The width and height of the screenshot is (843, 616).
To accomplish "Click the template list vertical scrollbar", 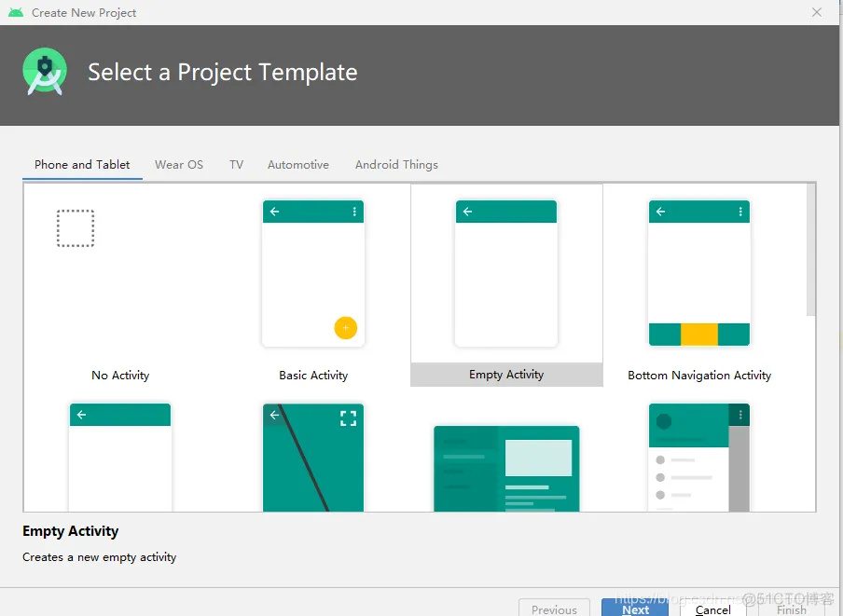I will click(x=810, y=250).
